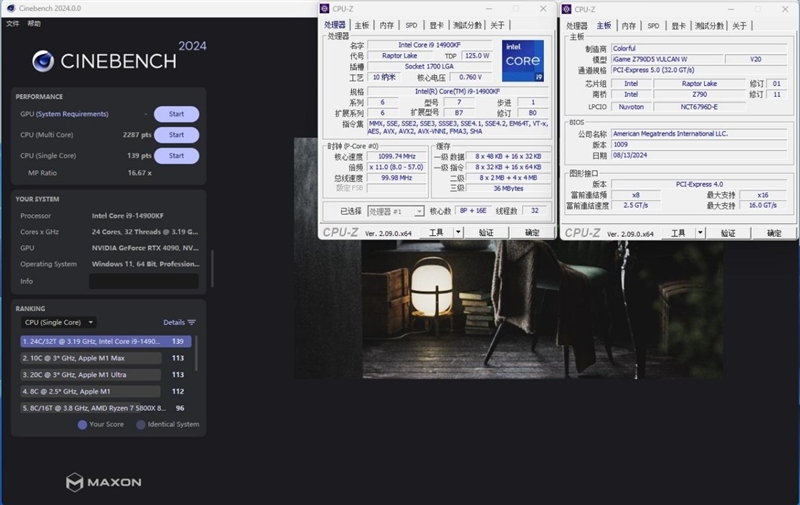800x505 pixels.
Task: Switch to 内存 tab in right CPU-Z window
Action: coord(629,26)
